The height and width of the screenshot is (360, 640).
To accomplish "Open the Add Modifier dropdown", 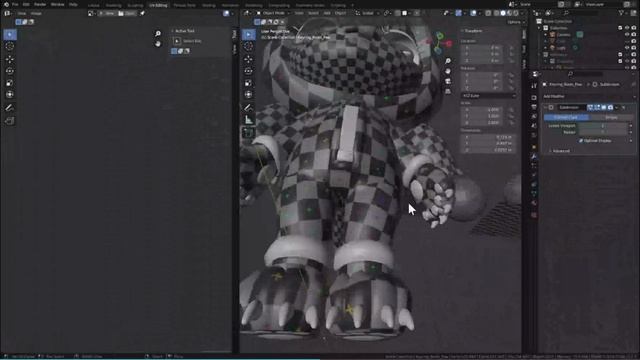I will pyautogui.click(x=589, y=96).
